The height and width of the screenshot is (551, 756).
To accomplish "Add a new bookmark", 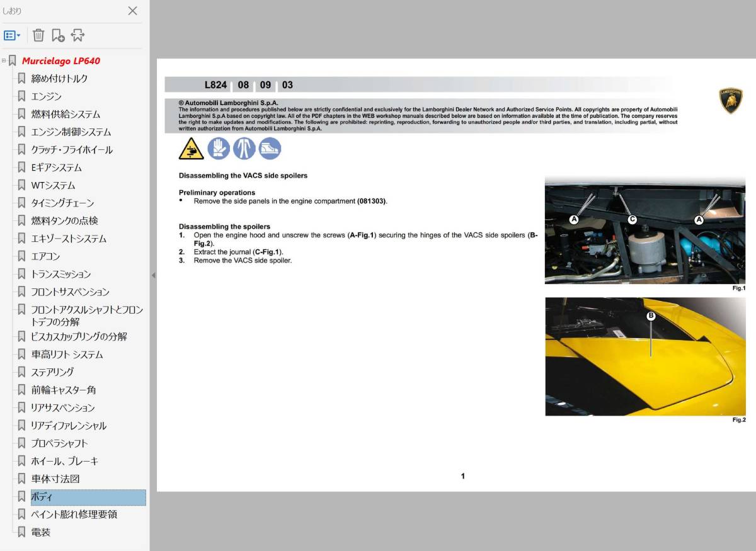I will (x=58, y=35).
